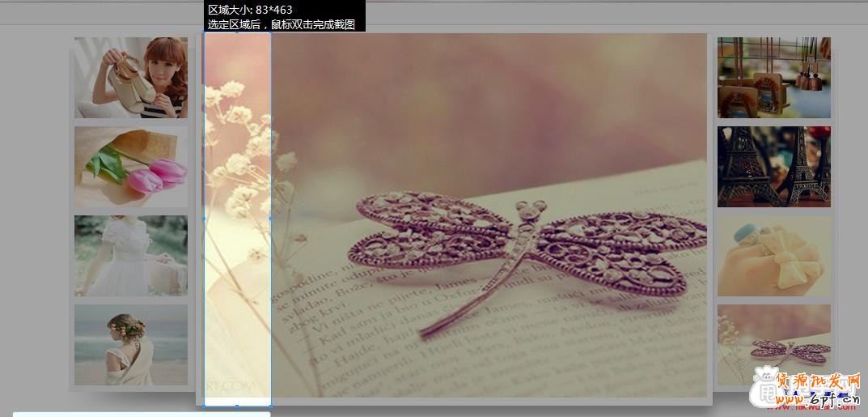Click the top-left corner handle of selection
Viewport: 868px width, 417px height.
204,32
